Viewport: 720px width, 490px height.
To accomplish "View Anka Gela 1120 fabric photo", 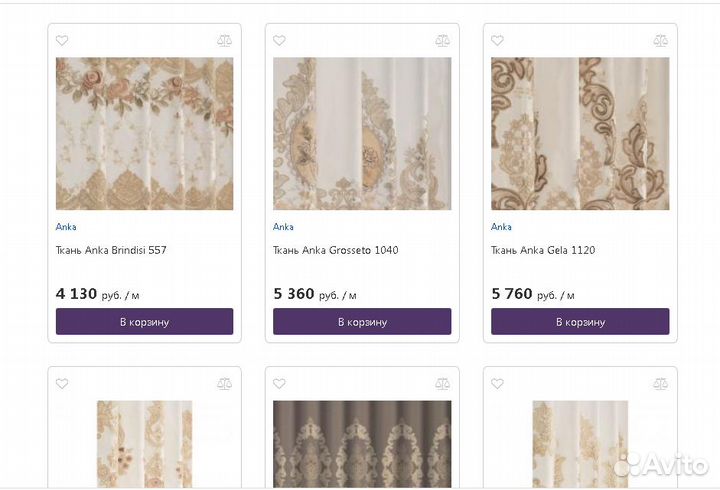I will point(580,133).
